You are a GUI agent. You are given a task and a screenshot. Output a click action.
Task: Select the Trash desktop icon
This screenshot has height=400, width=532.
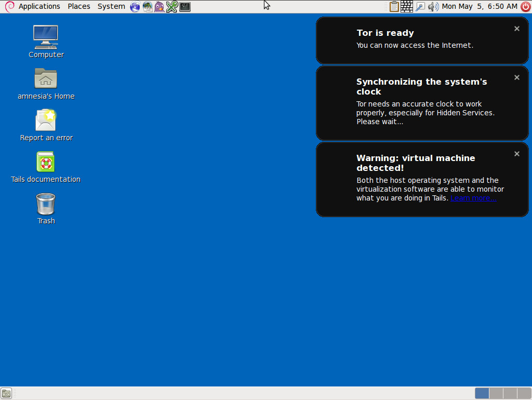coord(46,209)
